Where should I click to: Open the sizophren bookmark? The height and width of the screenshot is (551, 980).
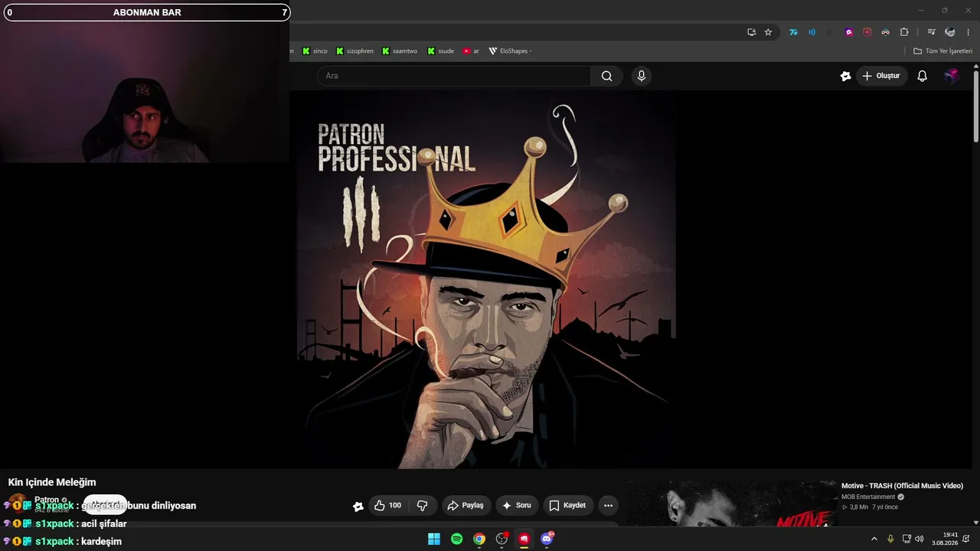click(354, 51)
